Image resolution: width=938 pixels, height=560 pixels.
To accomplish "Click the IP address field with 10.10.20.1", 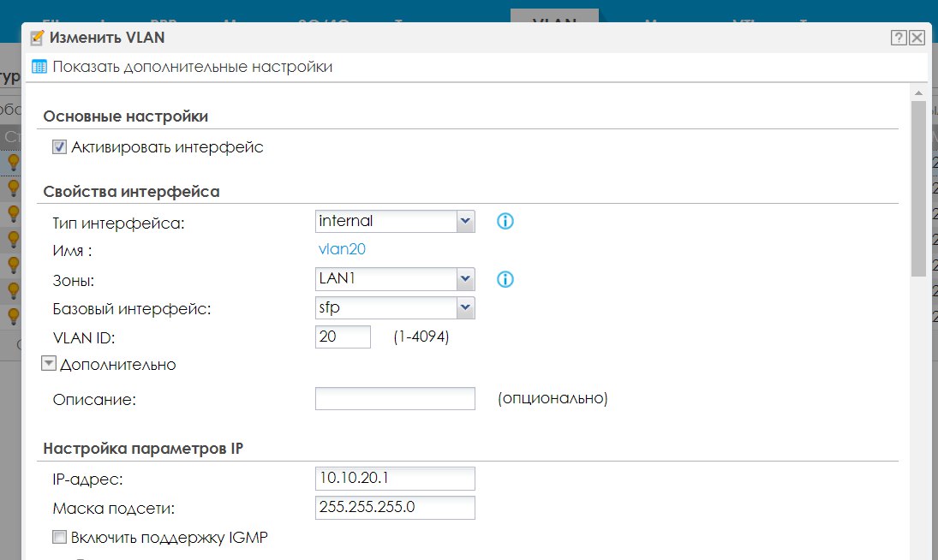I will coord(395,479).
